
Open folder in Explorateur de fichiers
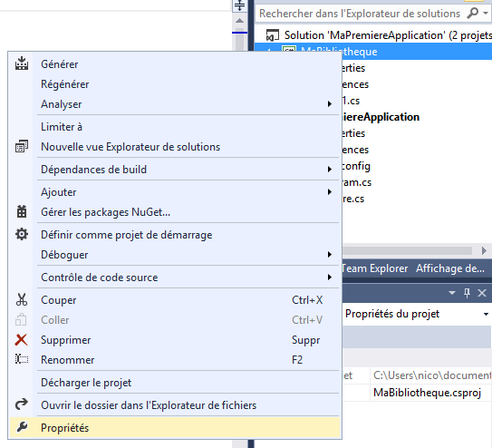[x=176, y=405]
